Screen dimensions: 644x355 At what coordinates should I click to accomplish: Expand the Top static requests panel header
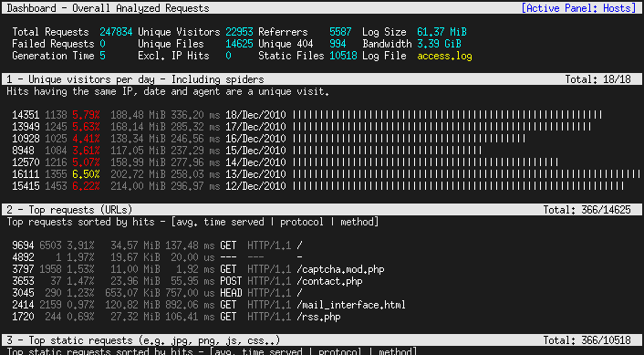(x=322, y=340)
